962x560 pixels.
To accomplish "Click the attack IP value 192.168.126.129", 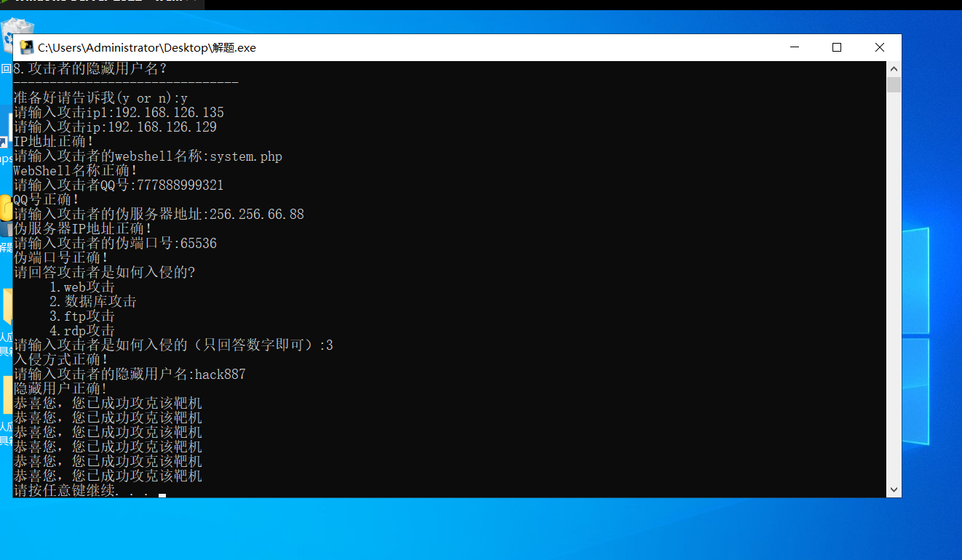I will (162, 127).
